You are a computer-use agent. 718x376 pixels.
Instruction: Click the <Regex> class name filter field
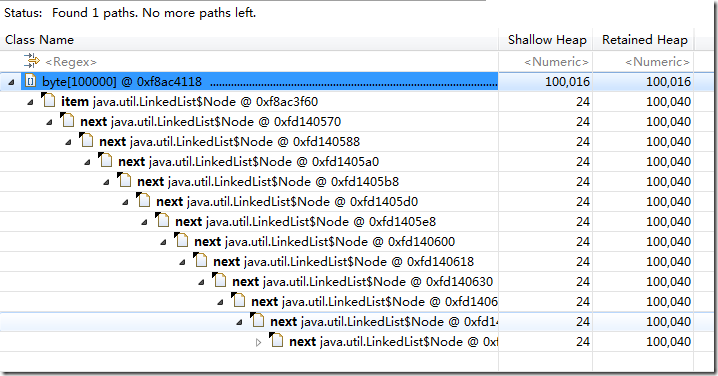coord(71,62)
